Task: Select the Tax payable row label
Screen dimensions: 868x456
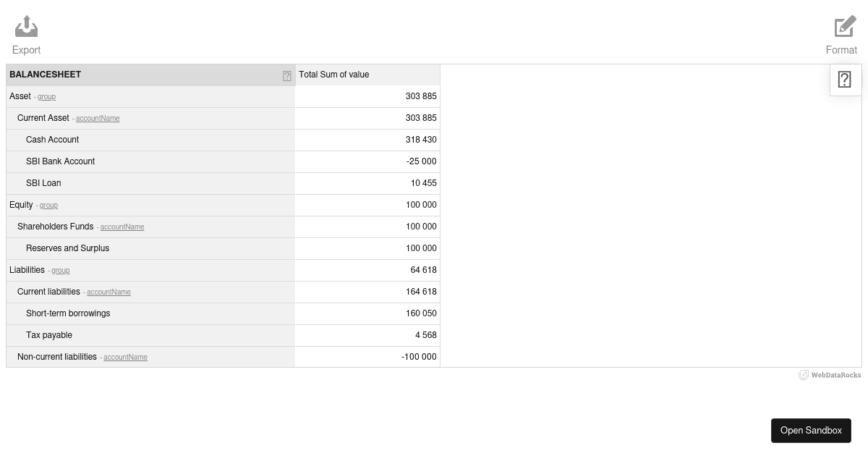Action: (49, 335)
